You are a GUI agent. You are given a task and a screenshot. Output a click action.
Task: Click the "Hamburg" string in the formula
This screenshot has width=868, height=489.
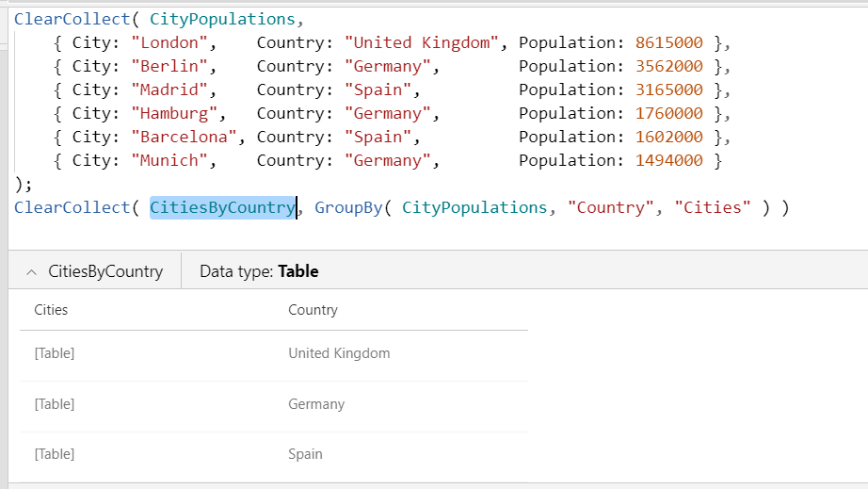pos(174,113)
